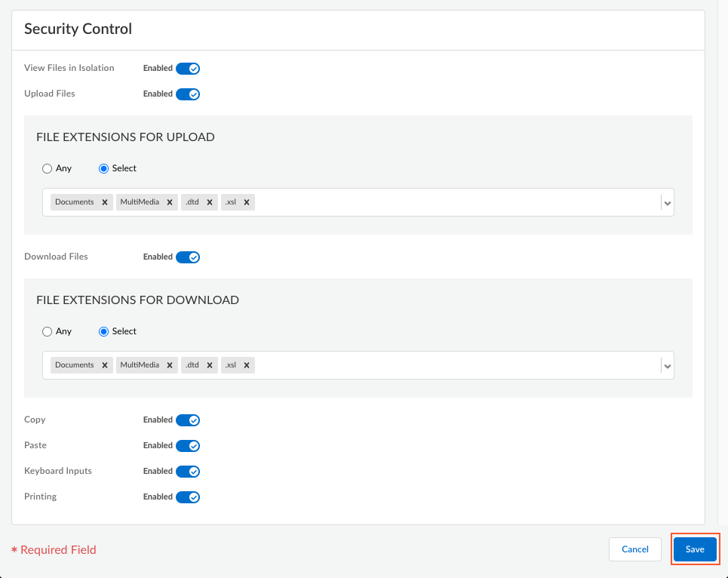Remove the MultiMedia chip from download extensions

click(170, 364)
